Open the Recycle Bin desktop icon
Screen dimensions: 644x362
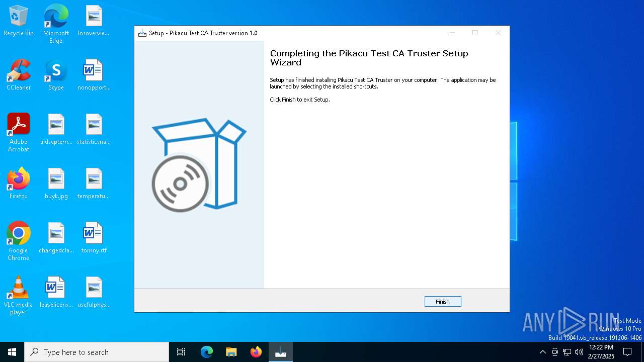[19, 21]
